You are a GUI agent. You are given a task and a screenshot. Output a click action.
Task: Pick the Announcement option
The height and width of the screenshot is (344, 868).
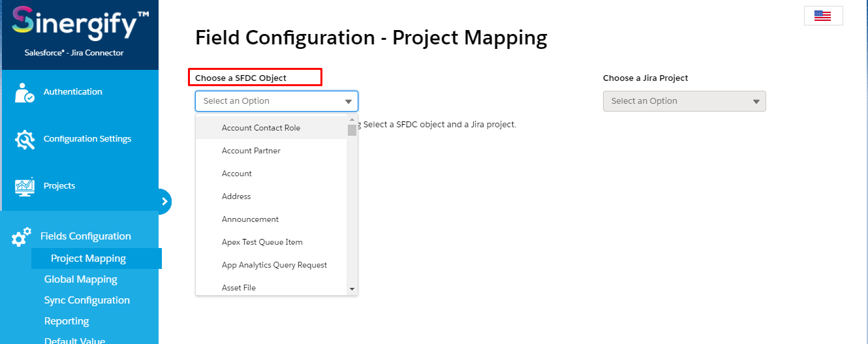[x=271, y=219]
